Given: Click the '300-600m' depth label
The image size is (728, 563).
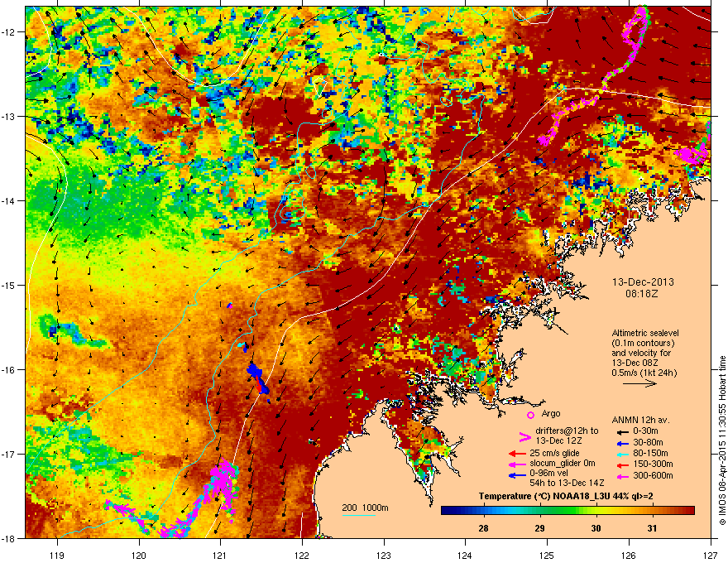Looking at the screenshot, I should pos(653,476).
